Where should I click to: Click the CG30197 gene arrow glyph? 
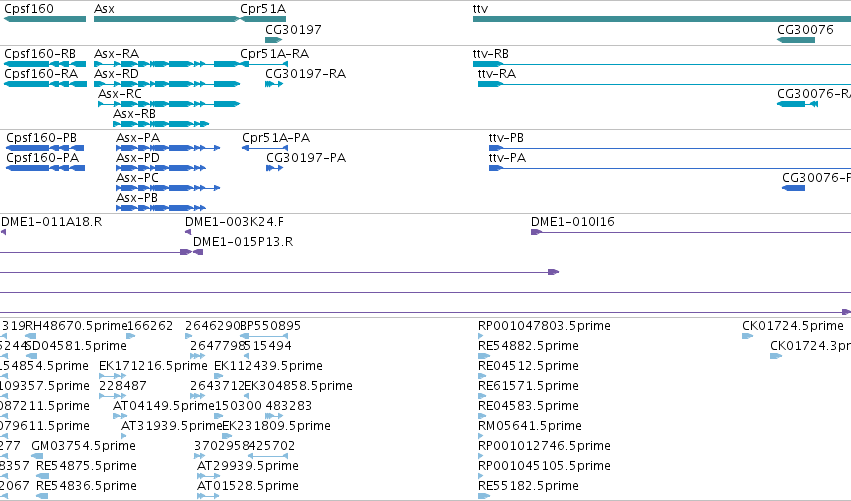(274, 40)
